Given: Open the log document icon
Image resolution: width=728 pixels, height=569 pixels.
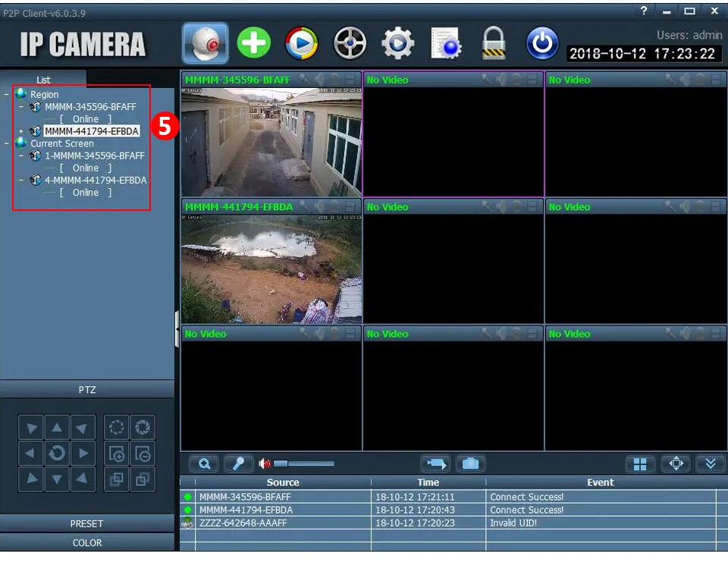Looking at the screenshot, I should tap(445, 43).
